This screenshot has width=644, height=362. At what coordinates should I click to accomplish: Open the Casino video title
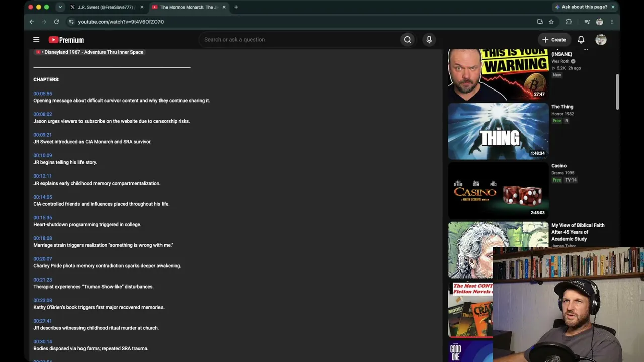pyautogui.click(x=559, y=166)
